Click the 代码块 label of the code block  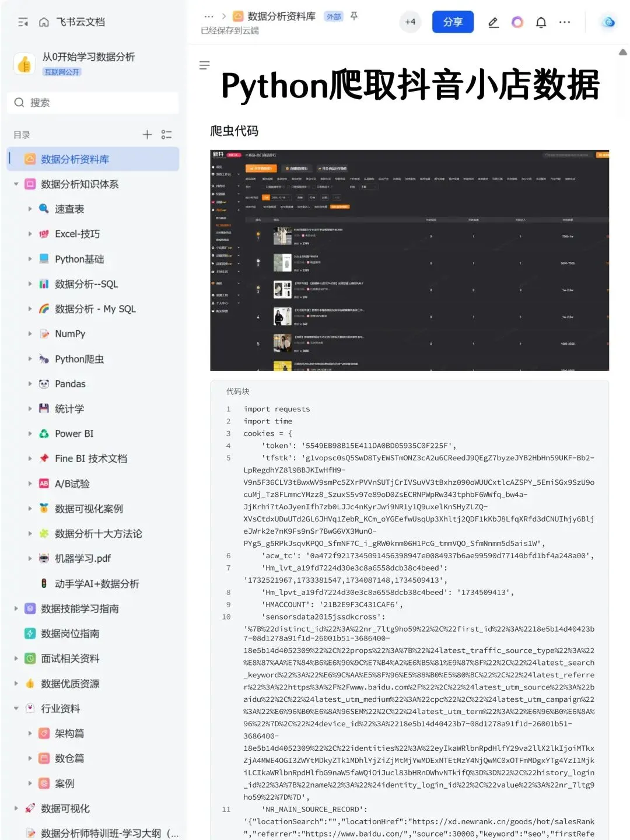tap(237, 391)
